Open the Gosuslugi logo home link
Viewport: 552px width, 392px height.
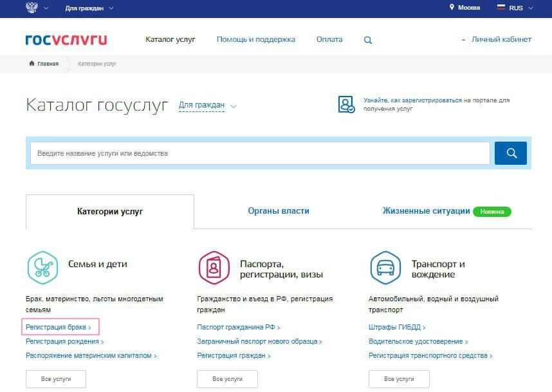pos(66,40)
